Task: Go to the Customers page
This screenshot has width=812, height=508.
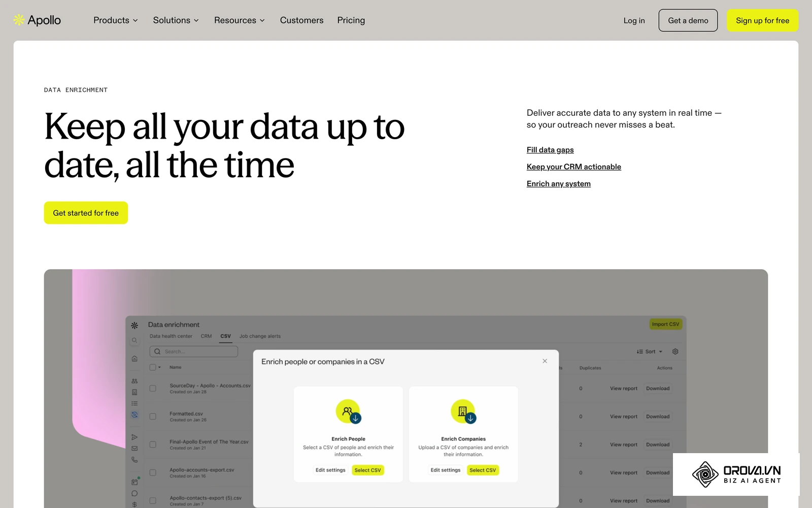Action: click(x=301, y=20)
